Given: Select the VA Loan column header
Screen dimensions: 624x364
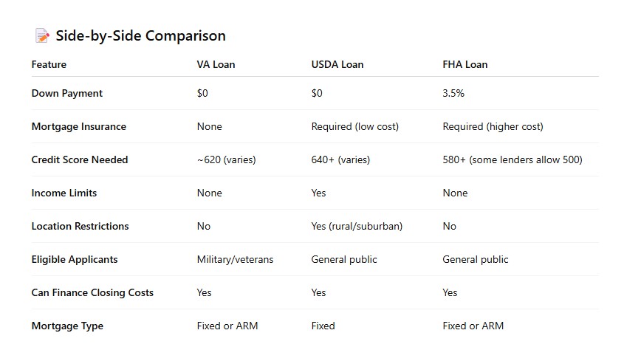Looking at the screenshot, I should click(216, 64).
